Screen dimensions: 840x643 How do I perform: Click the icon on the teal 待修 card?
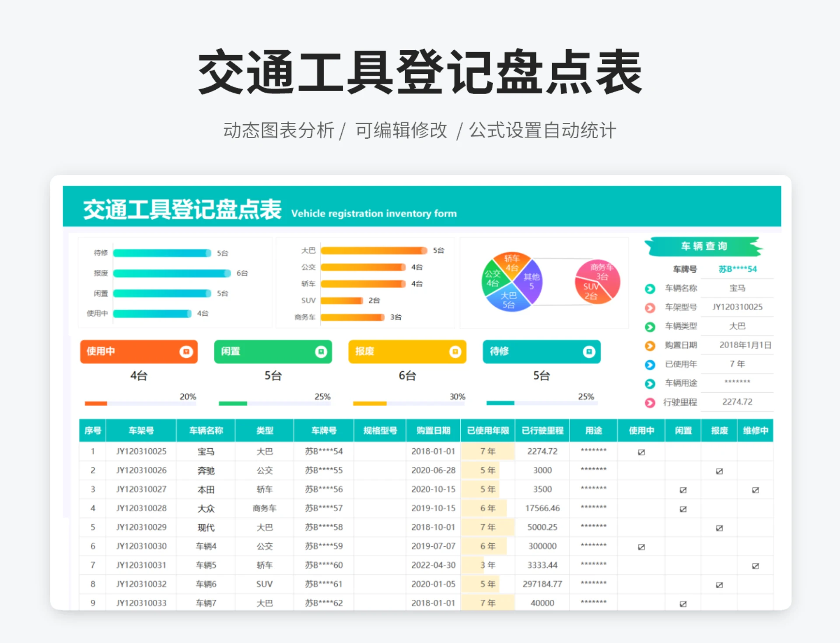click(x=590, y=352)
